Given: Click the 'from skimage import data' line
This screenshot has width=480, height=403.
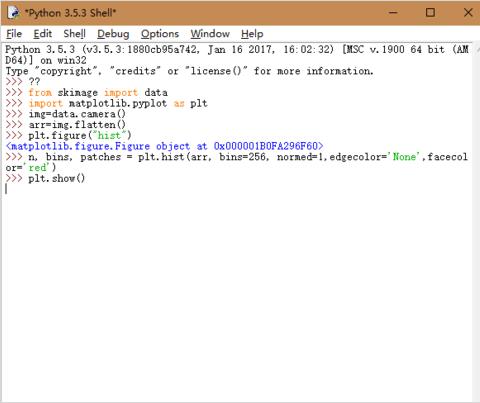Looking at the screenshot, I should [x=98, y=92].
